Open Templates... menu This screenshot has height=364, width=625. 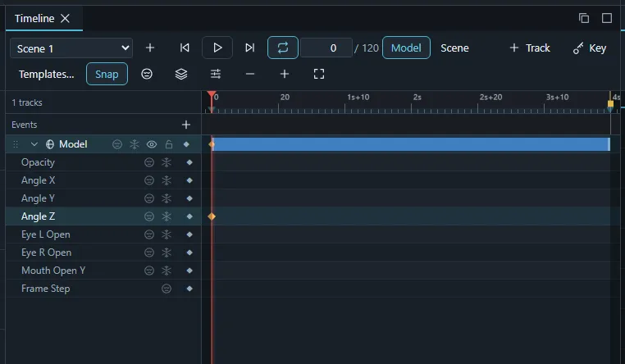tap(46, 74)
